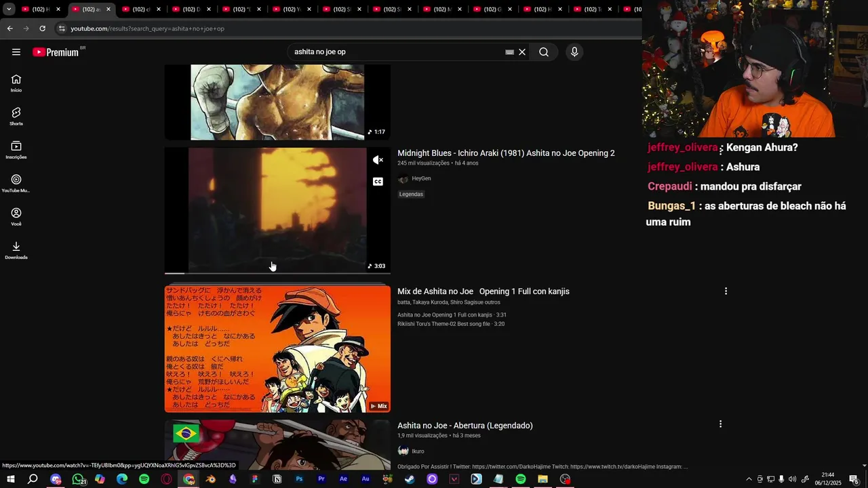Open Inscrições in the YouTube sidebar
This screenshot has width=868, height=488.
coord(16,150)
